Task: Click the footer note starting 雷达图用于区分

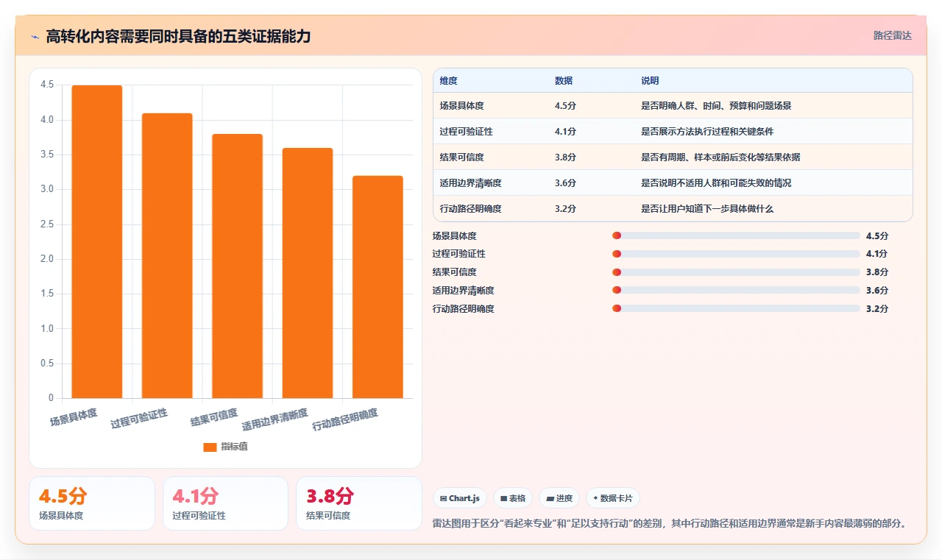Action: (x=670, y=524)
